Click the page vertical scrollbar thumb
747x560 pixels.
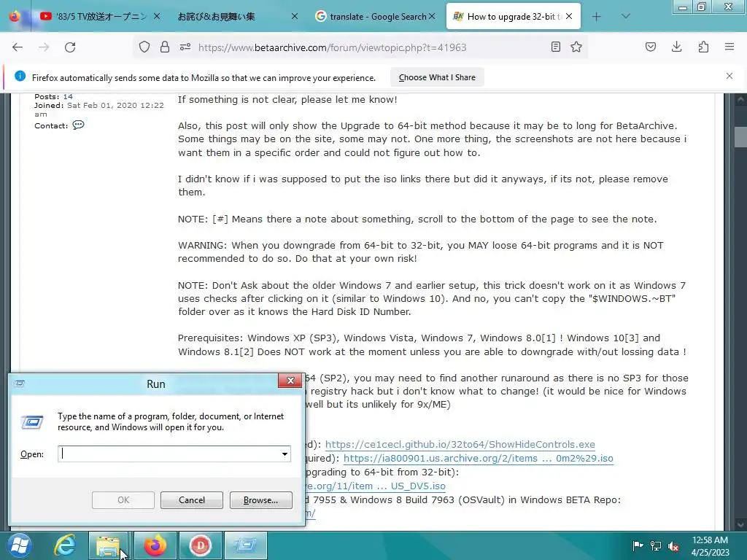pos(740,137)
